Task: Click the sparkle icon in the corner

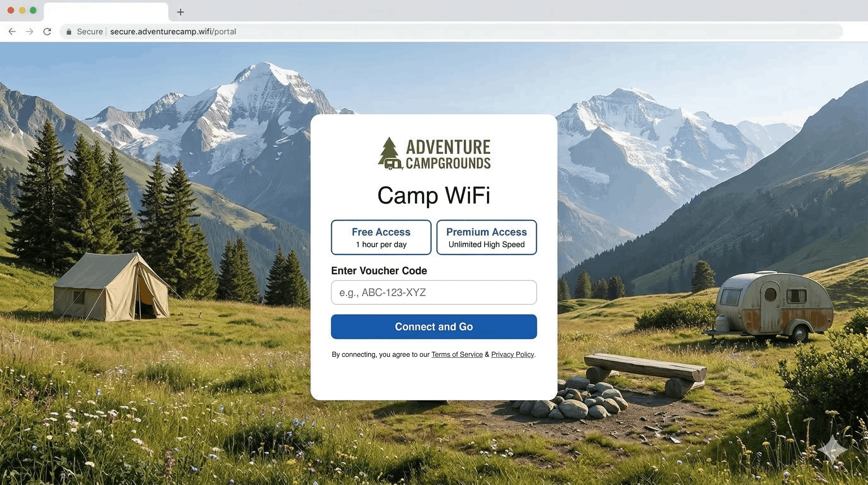Action: [832, 450]
